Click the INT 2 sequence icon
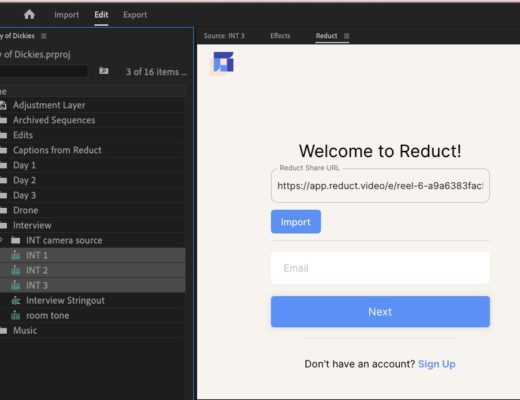 (16, 270)
